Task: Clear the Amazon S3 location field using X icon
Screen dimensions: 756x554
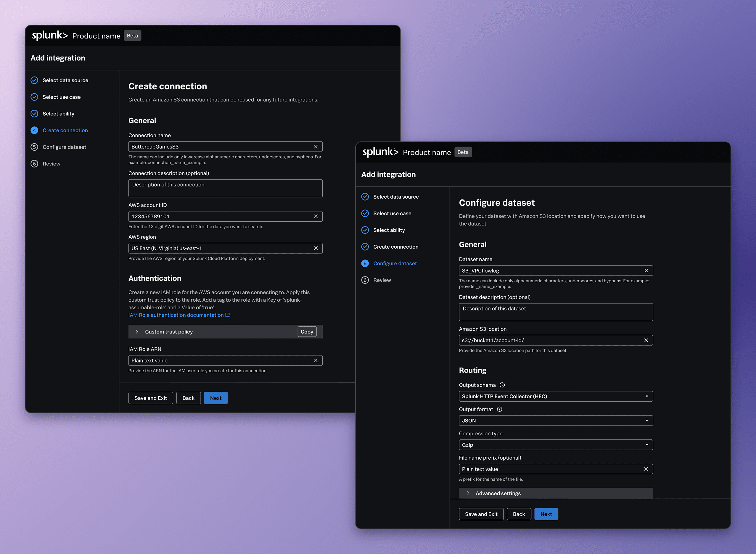Action: pyautogui.click(x=646, y=340)
